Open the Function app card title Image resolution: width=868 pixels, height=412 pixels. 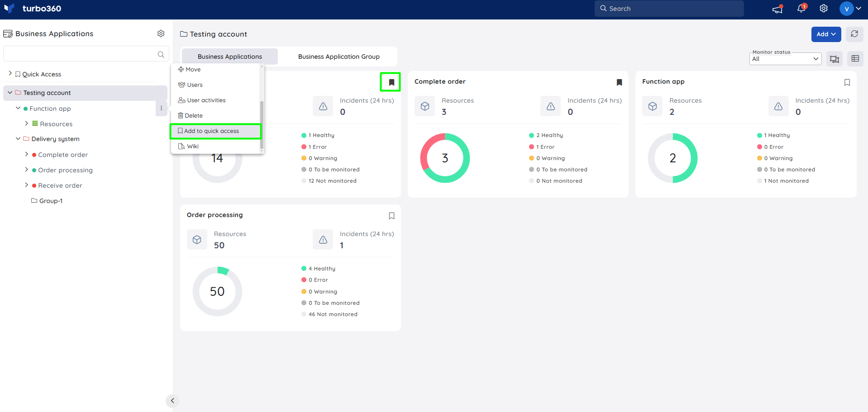point(663,81)
